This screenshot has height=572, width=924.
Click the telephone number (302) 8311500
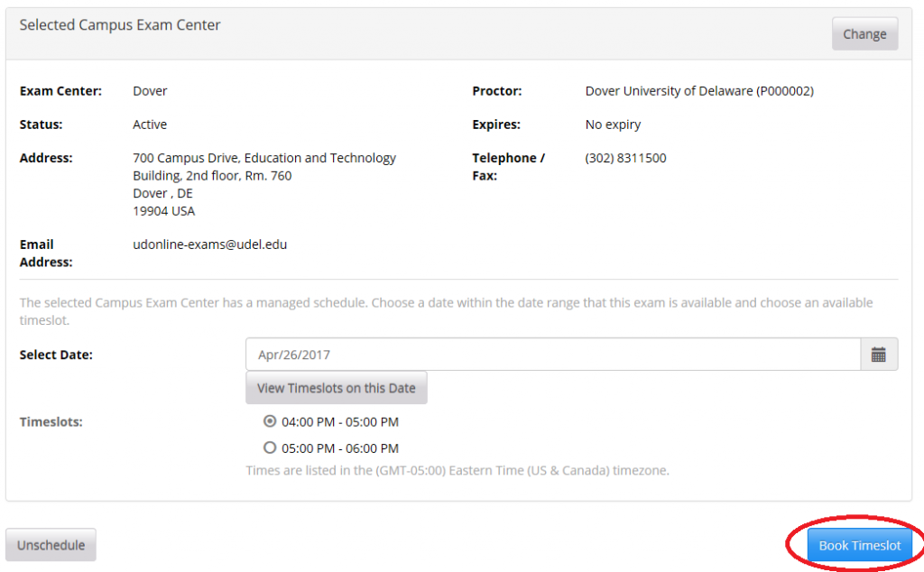click(625, 158)
